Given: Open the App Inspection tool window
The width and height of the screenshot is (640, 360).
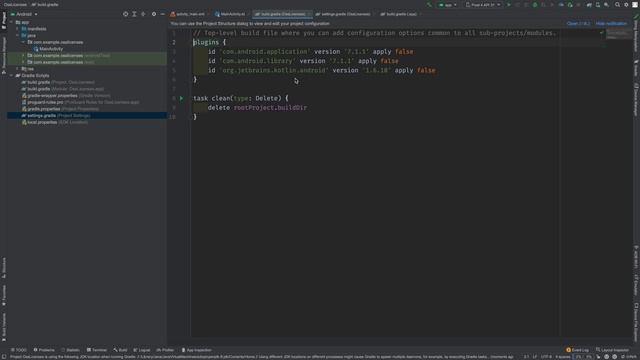Looking at the screenshot, I should click(x=197, y=350).
